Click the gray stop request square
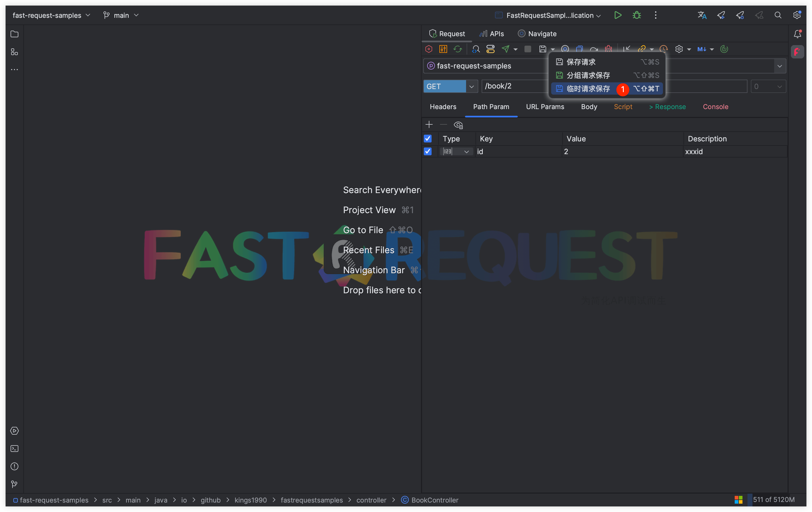The height and width of the screenshot is (512, 812). point(528,49)
